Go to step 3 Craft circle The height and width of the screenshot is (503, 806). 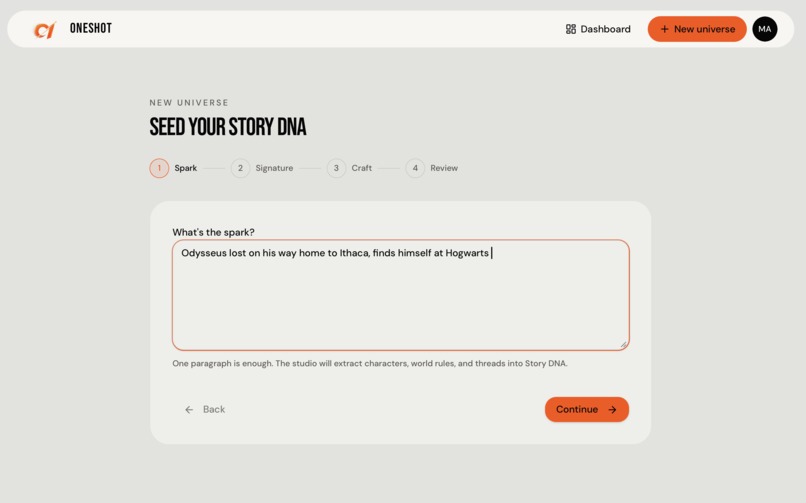pyautogui.click(x=336, y=168)
